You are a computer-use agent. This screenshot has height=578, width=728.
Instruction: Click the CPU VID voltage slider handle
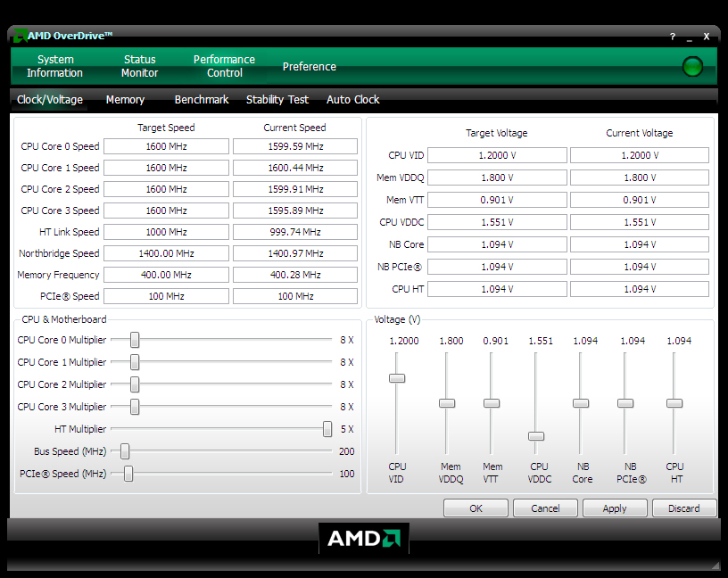[397, 378]
